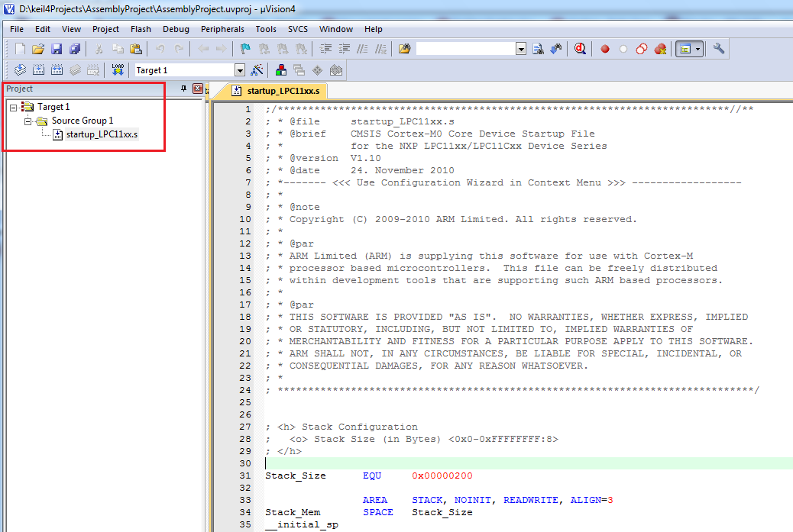793x532 pixels.
Task: Go to previous bookmark icon
Action: pyautogui.click(x=264, y=49)
